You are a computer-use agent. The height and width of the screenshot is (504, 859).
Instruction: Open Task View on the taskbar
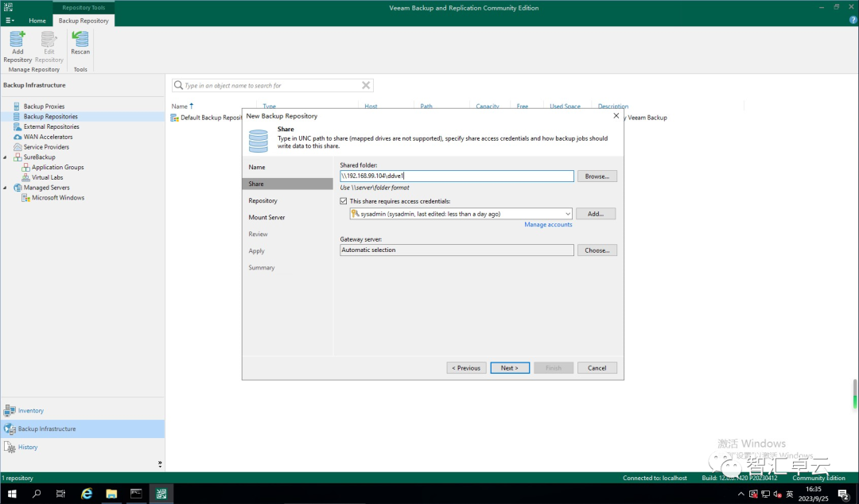pyautogui.click(x=60, y=494)
